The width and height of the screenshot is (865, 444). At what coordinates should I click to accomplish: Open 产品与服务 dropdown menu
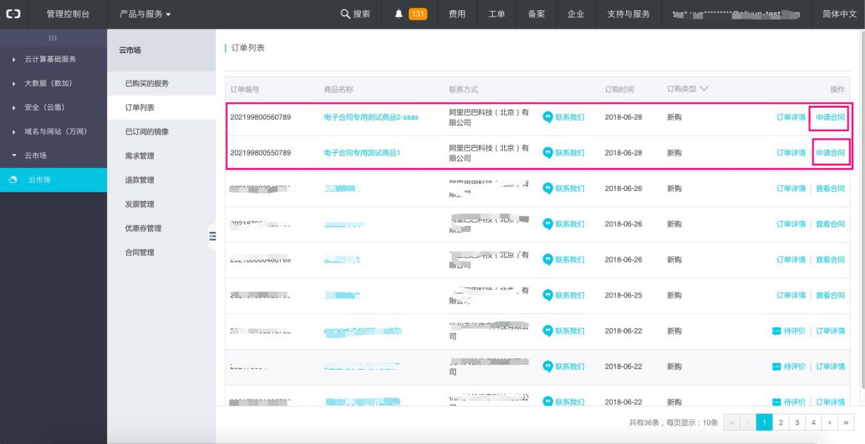click(x=145, y=14)
